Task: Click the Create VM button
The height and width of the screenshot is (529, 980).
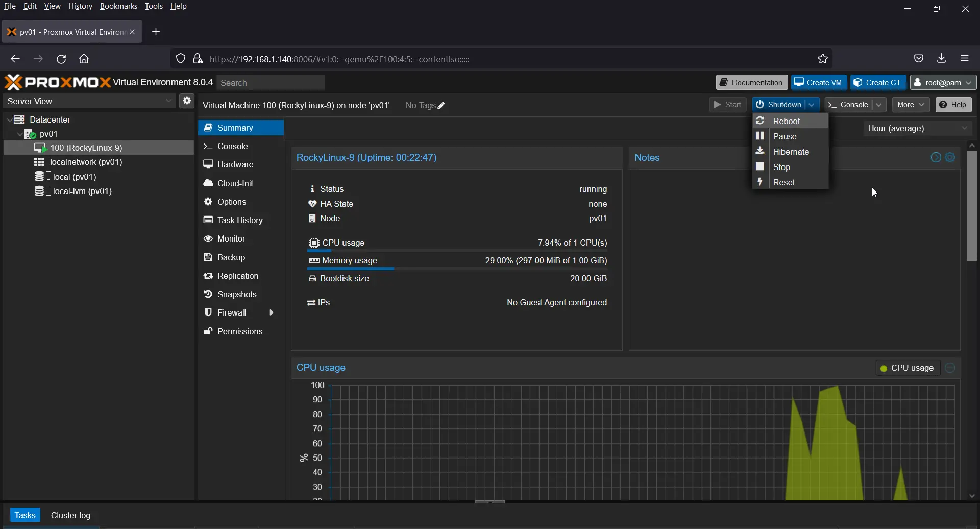Action: click(819, 83)
